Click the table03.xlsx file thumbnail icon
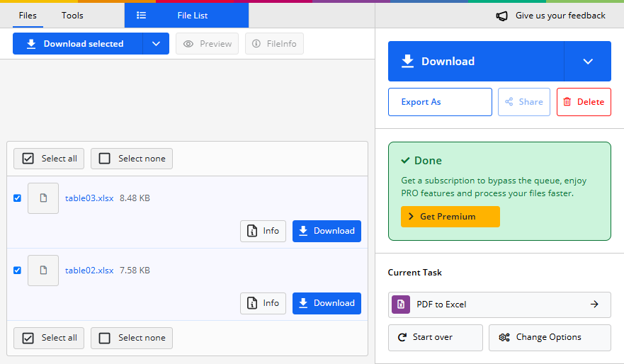The height and width of the screenshot is (364, 624). pyautogui.click(x=43, y=198)
